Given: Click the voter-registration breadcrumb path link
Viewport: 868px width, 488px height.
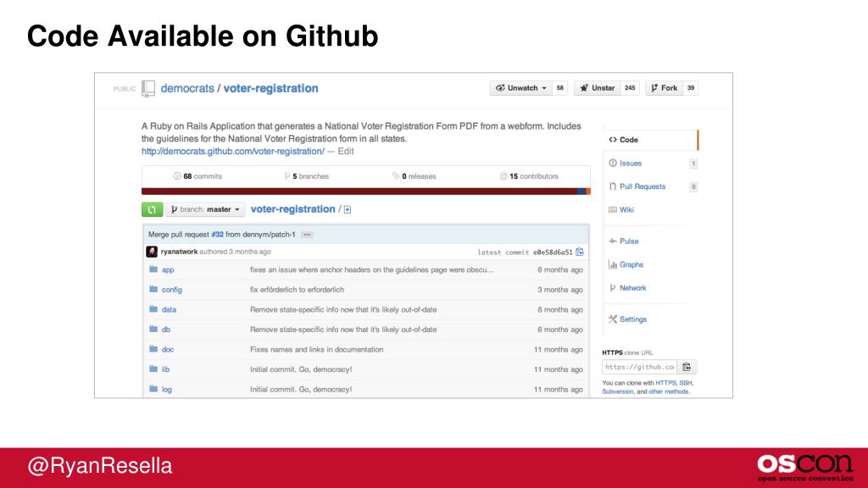Looking at the screenshot, I should coord(292,209).
